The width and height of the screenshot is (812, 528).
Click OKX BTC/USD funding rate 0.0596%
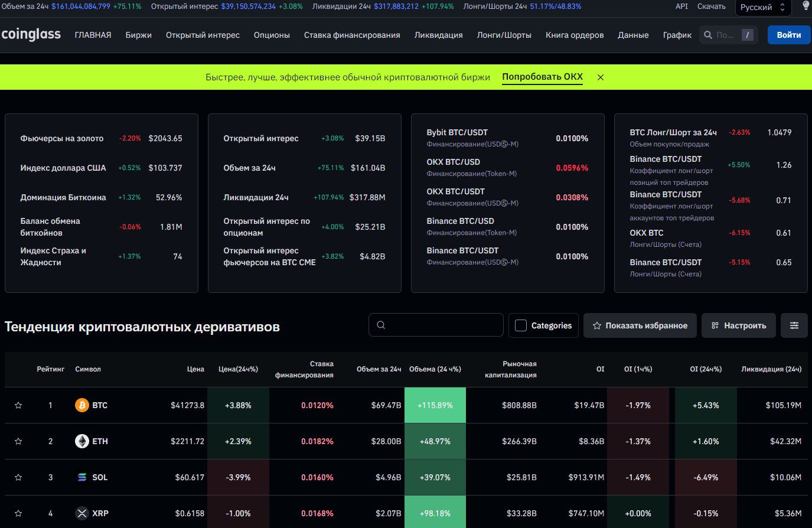click(x=572, y=168)
